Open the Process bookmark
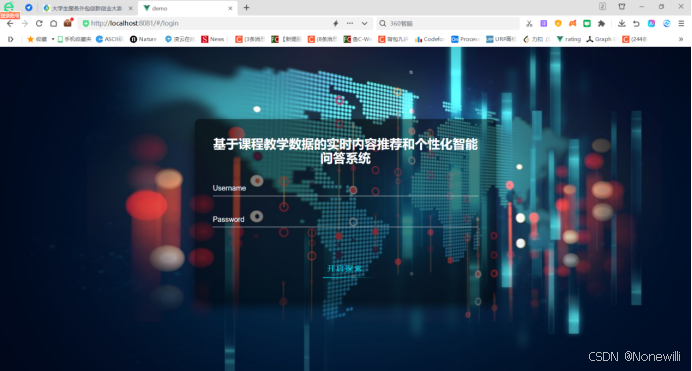 (465, 39)
